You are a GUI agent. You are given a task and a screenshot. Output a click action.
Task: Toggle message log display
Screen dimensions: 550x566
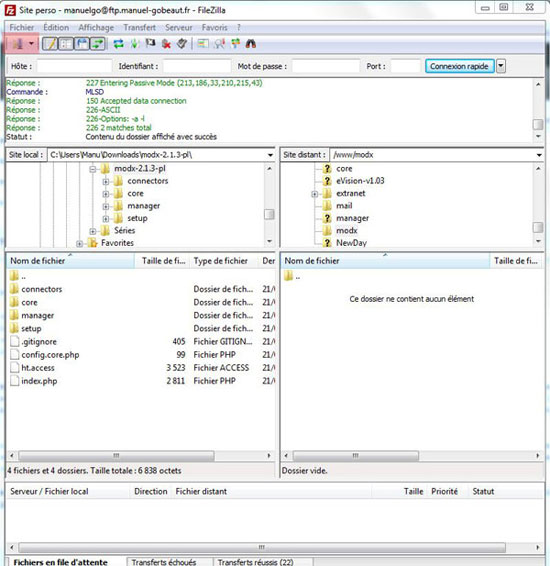49,44
